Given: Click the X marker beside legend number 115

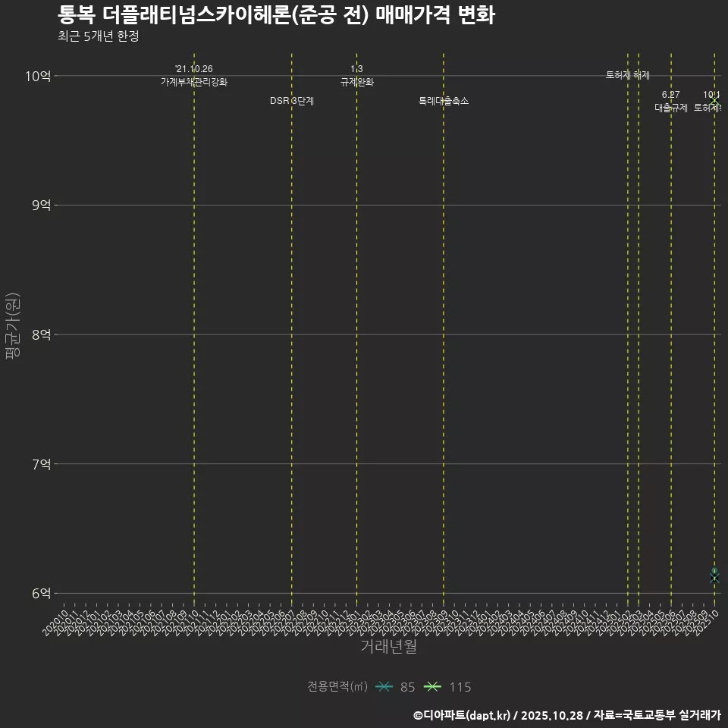Looking at the screenshot, I should point(432,686).
